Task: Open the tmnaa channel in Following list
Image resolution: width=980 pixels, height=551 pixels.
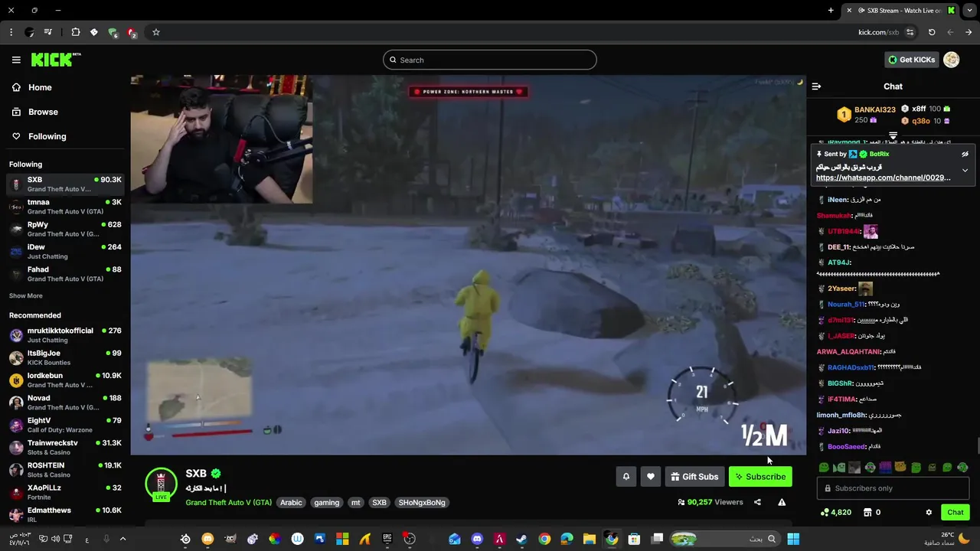Action: (65, 207)
